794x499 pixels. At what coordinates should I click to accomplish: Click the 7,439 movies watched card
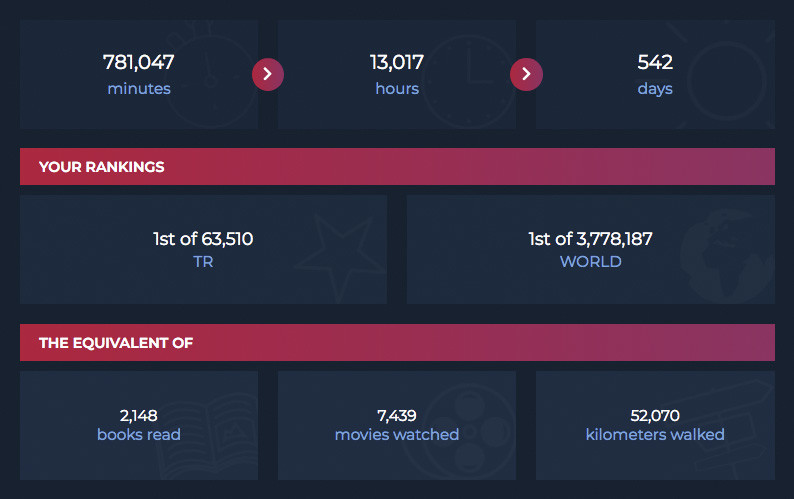tap(397, 426)
